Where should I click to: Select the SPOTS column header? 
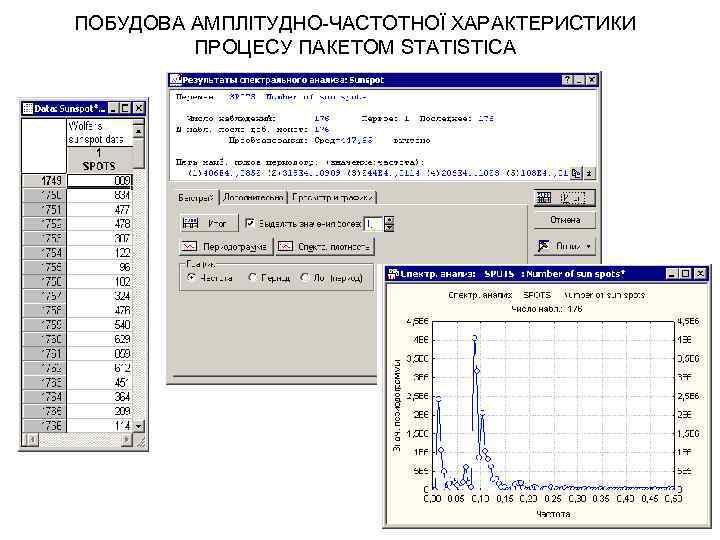[99, 160]
